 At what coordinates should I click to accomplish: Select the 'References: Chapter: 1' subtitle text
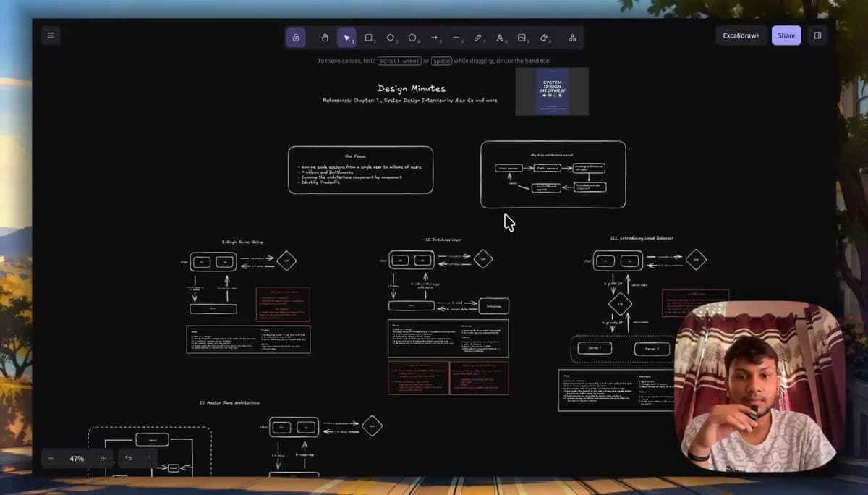[410, 100]
